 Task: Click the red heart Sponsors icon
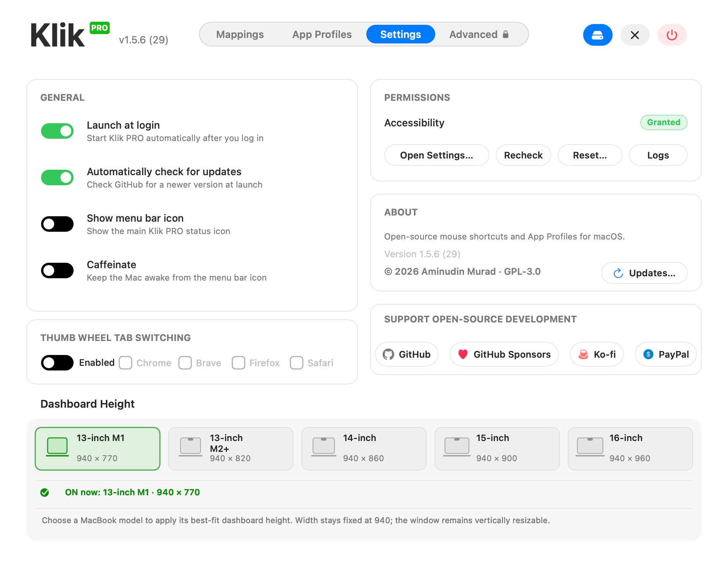coord(463,354)
